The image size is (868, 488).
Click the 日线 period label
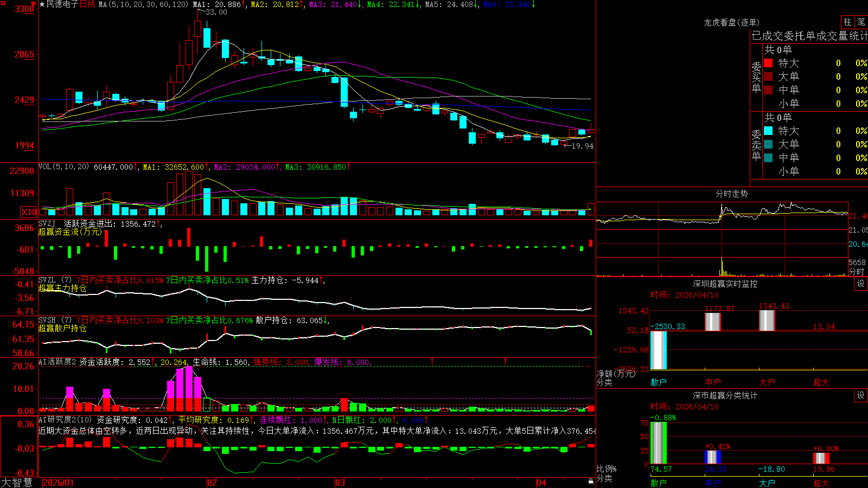coord(87,4)
